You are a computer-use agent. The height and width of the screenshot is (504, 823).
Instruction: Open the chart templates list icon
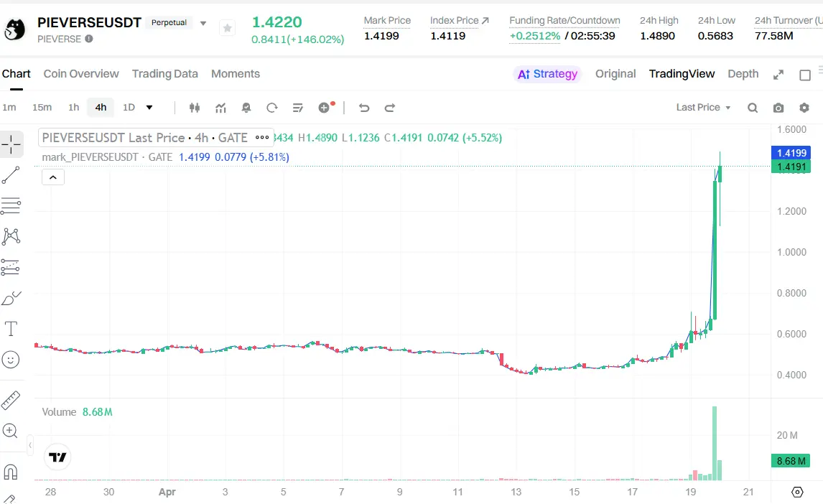click(x=297, y=108)
